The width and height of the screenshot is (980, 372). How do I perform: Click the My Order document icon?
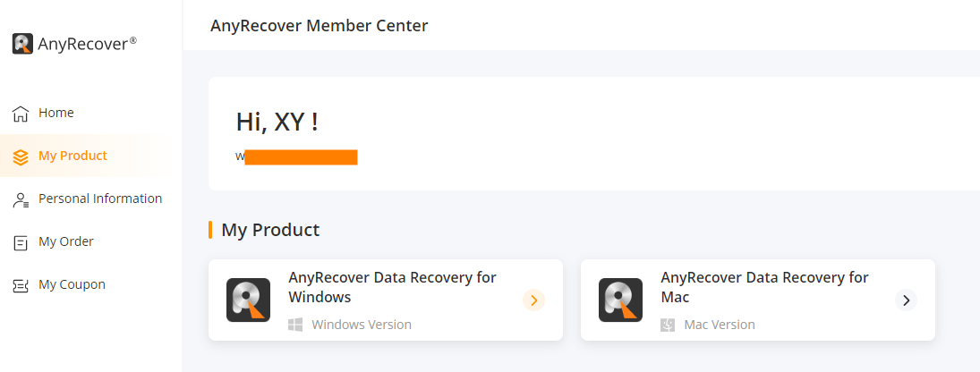(21, 243)
